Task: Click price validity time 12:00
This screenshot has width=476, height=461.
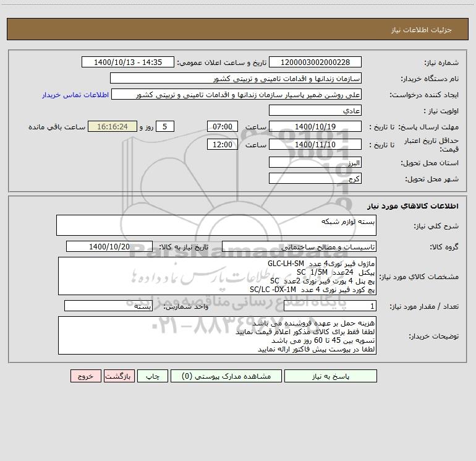Action: coord(222,144)
